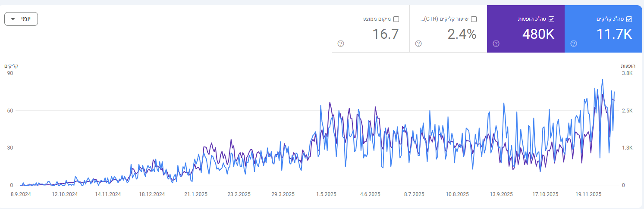This screenshot has height=209, width=644.
Task: Click the 3.8K impressions axis tick
Action: [x=627, y=73]
